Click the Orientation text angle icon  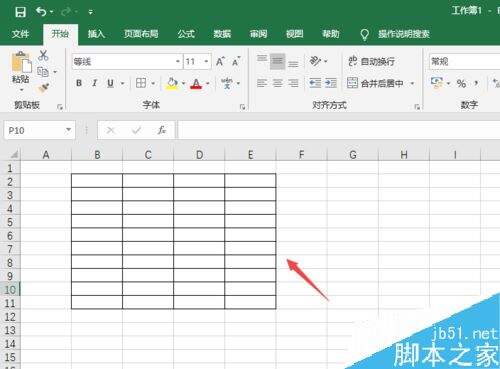tap(315, 61)
